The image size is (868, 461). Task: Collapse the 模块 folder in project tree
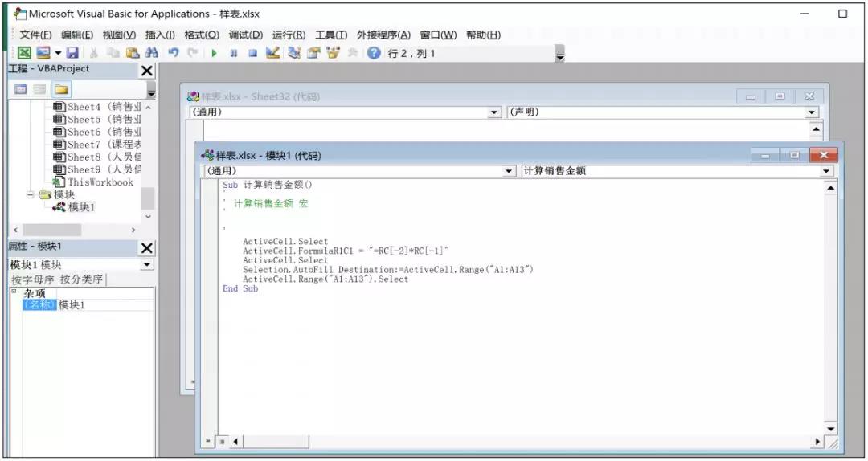tap(30, 195)
